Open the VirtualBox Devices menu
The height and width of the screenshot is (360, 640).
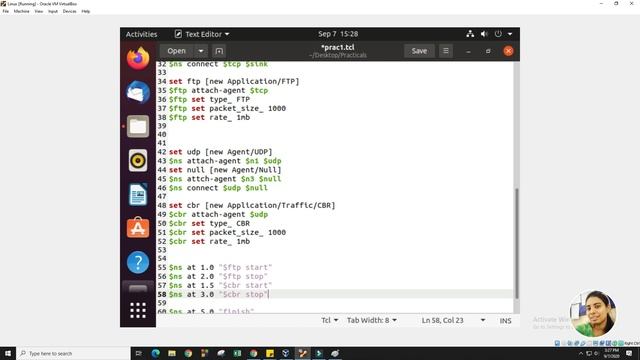click(x=69, y=11)
